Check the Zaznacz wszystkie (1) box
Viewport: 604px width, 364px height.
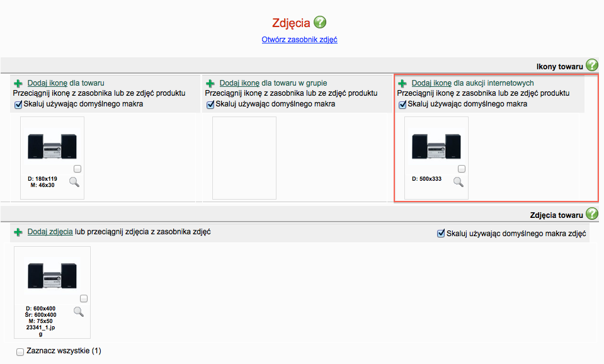pyautogui.click(x=20, y=351)
